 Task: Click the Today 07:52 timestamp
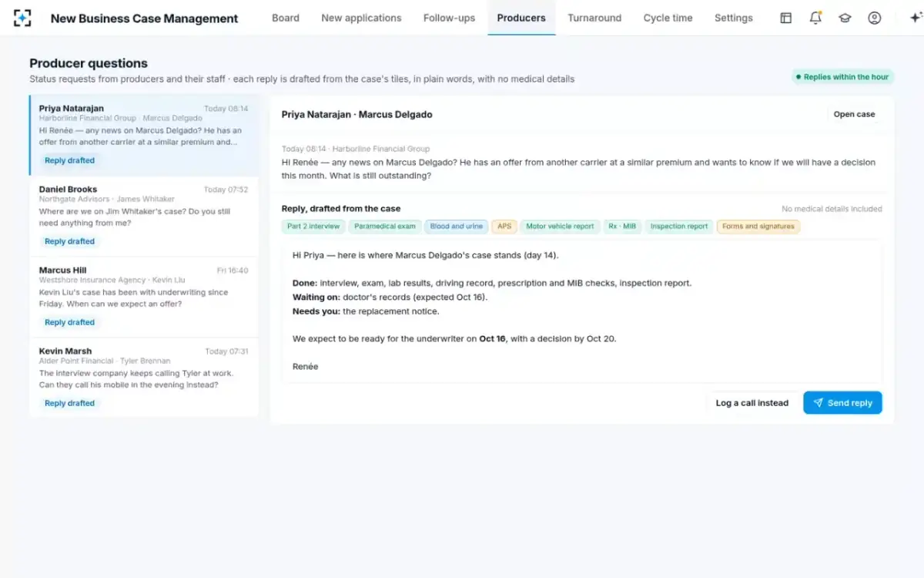226,190
